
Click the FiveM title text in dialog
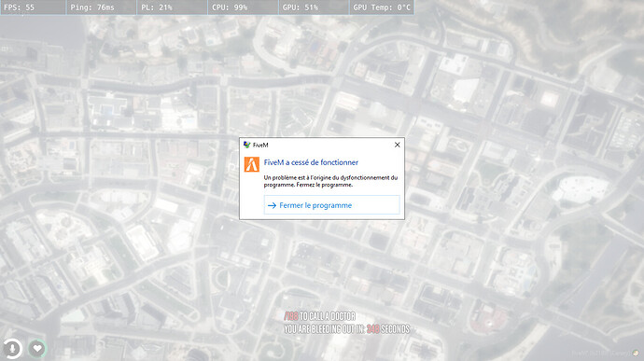(x=260, y=145)
